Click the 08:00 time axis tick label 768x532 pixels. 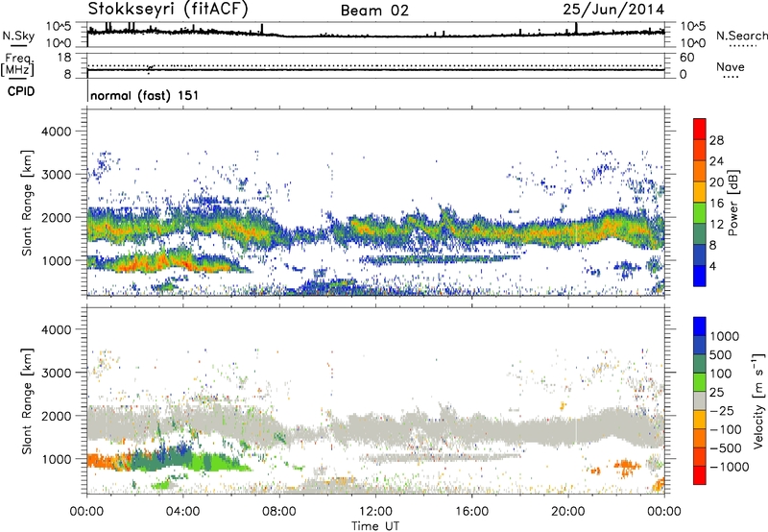pos(279,512)
